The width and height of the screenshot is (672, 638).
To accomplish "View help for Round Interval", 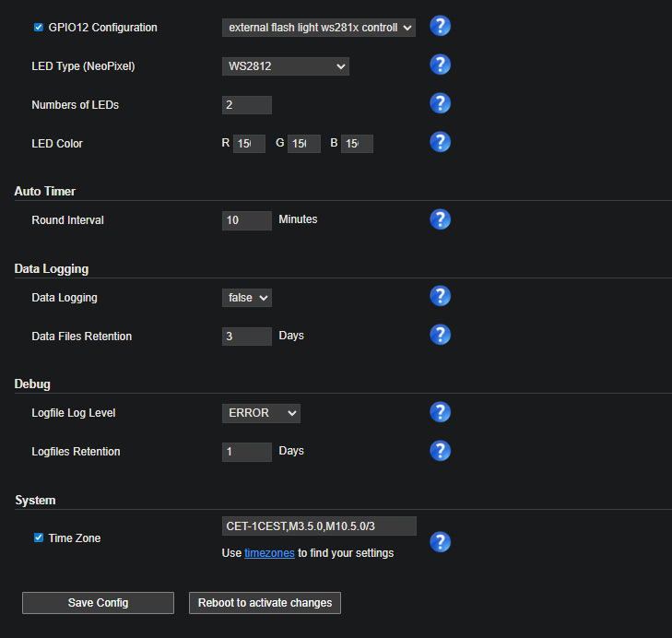I will tap(441, 219).
